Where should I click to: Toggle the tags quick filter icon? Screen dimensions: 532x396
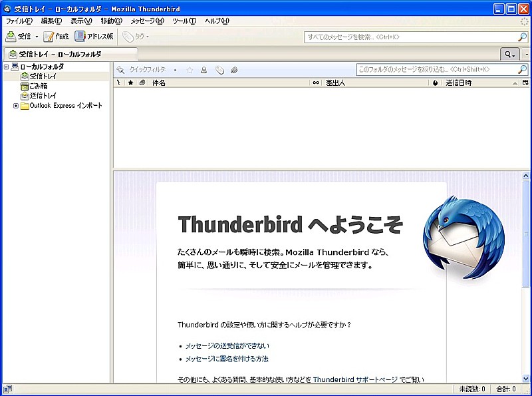click(x=220, y=71)
